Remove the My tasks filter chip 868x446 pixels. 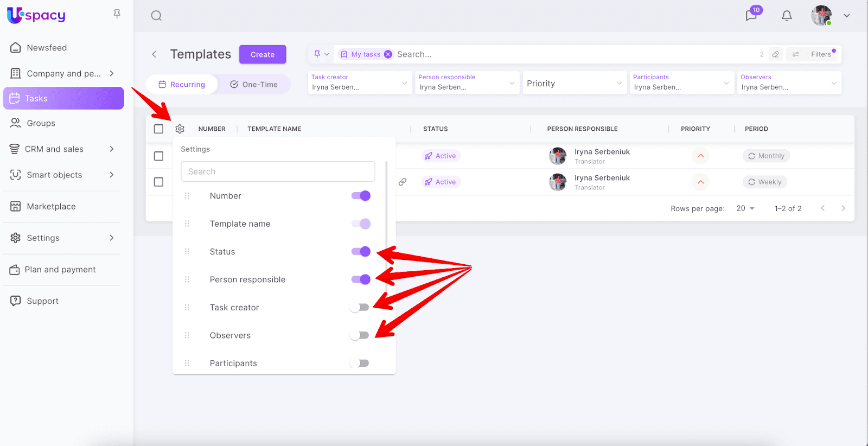coord(388,54)
